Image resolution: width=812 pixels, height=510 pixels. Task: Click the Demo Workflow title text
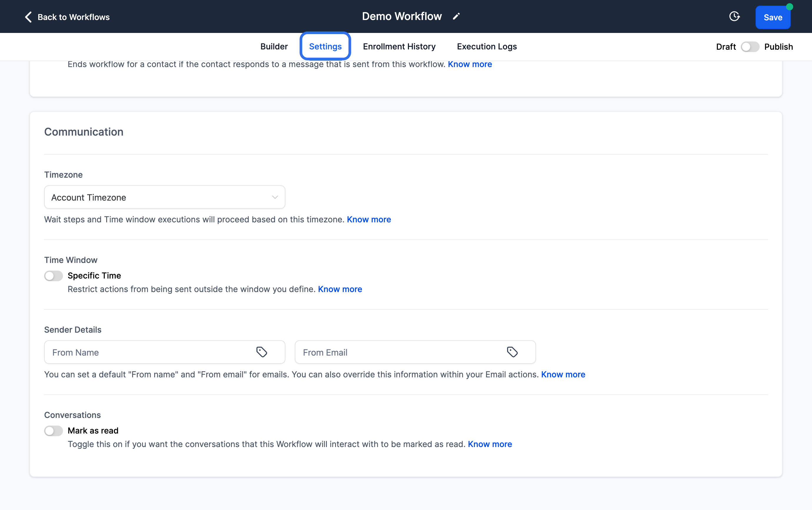coord(402,16)
